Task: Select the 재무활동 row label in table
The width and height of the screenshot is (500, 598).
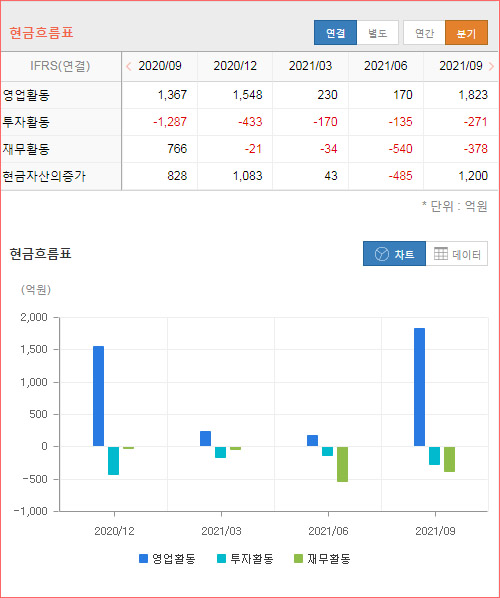Action: coord(26,149)
